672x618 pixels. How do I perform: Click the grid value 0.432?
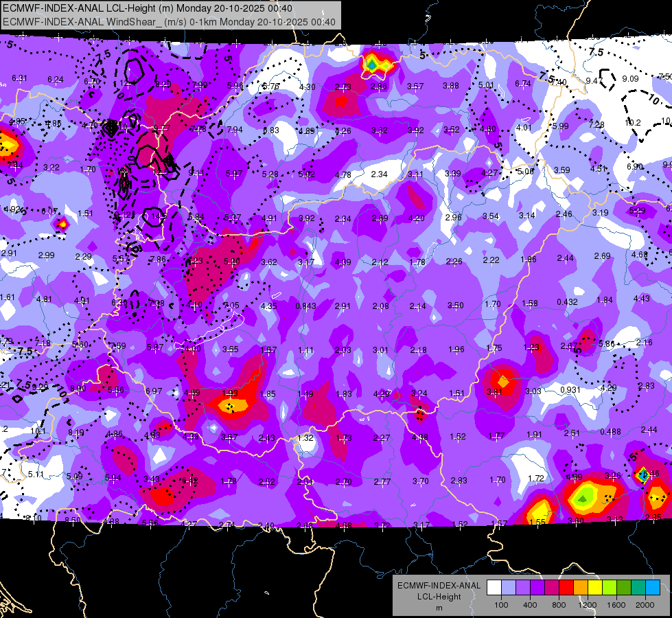[x=567, y=302]
